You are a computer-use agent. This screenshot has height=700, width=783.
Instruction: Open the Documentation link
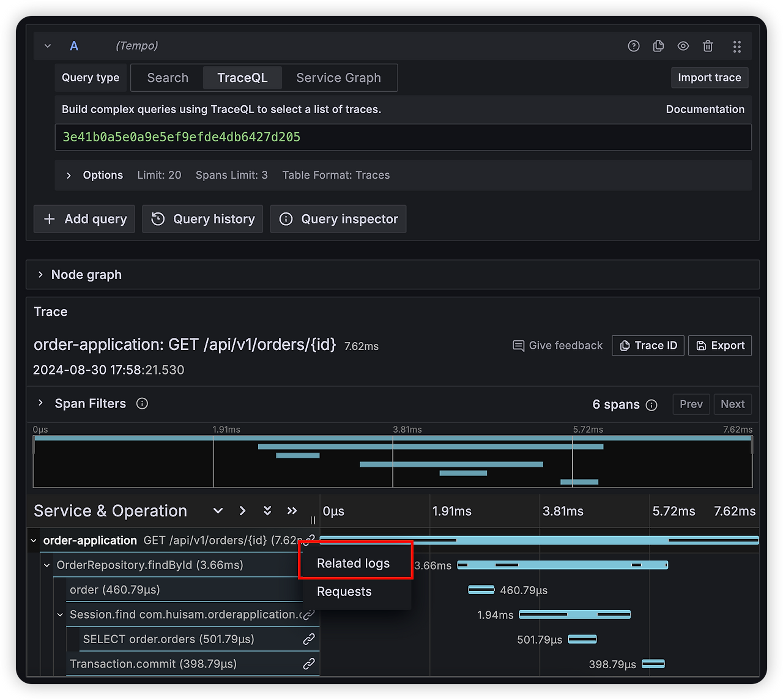[x=705, y=110]
